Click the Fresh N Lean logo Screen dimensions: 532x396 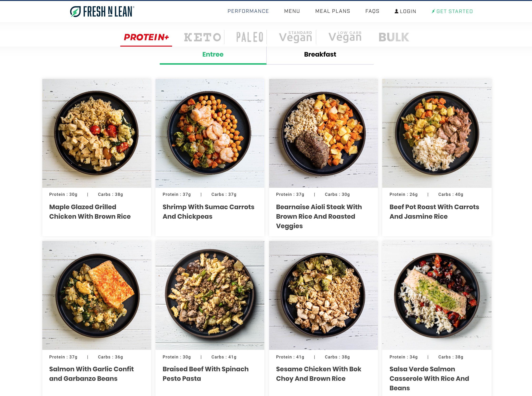102,11
